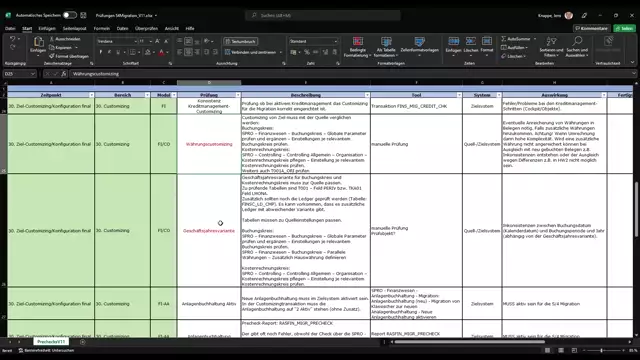This screenshot has height=360, width=640.
Task: Select the PrechecksV11 sheet tab
Action: click(x=51, y=342)
